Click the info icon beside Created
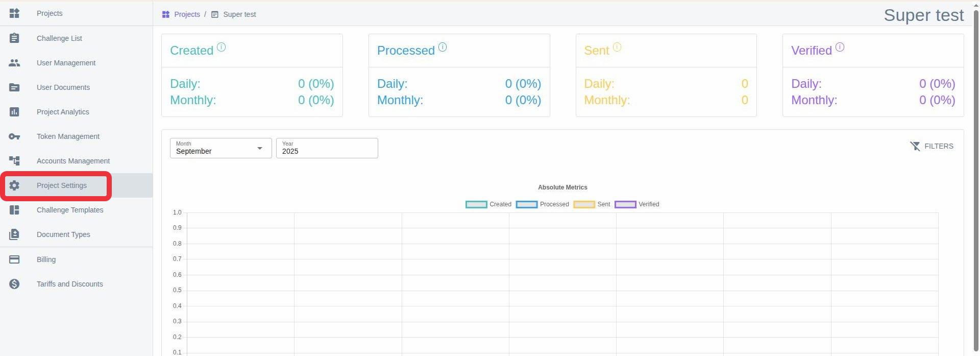The image size is (980, 356). point(221,47)
